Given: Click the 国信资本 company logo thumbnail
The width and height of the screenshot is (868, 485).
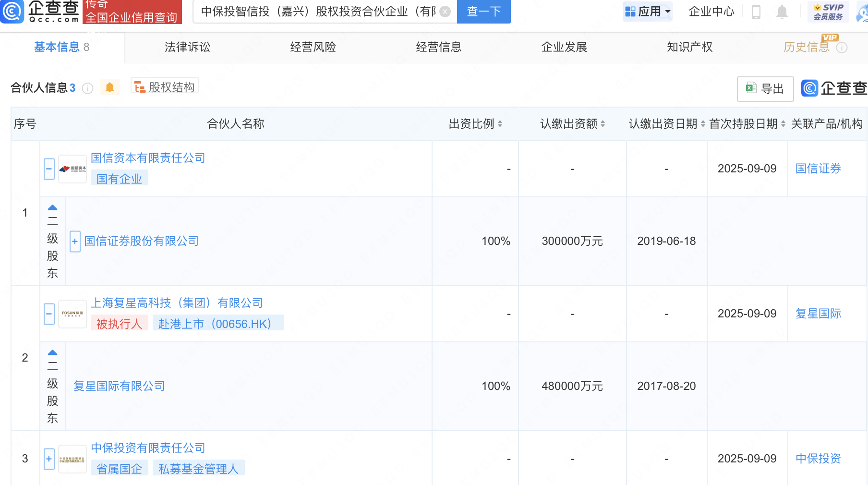Looking at the screenshot, I should (x=72, y=169).
